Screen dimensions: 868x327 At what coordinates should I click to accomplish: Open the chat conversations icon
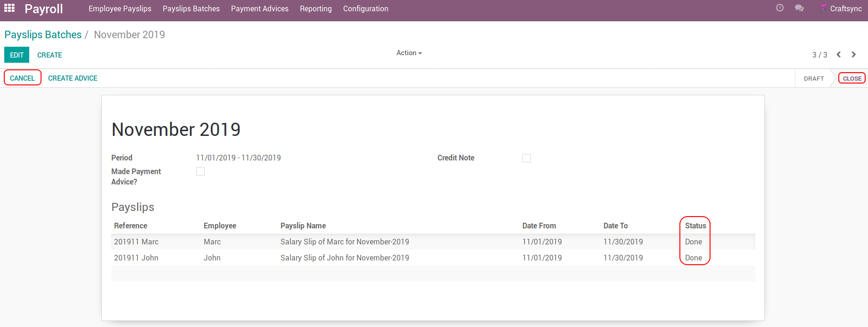click(x=799, y=8)
